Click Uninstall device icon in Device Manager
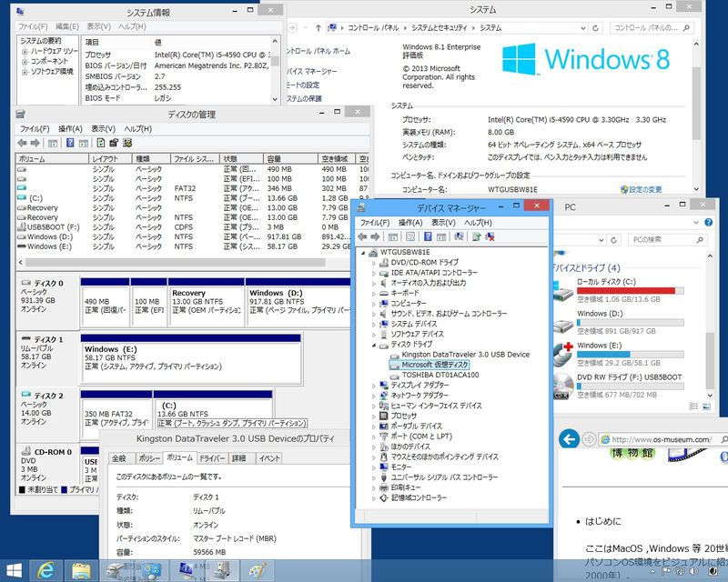728x582 pixels. point(490,237)
